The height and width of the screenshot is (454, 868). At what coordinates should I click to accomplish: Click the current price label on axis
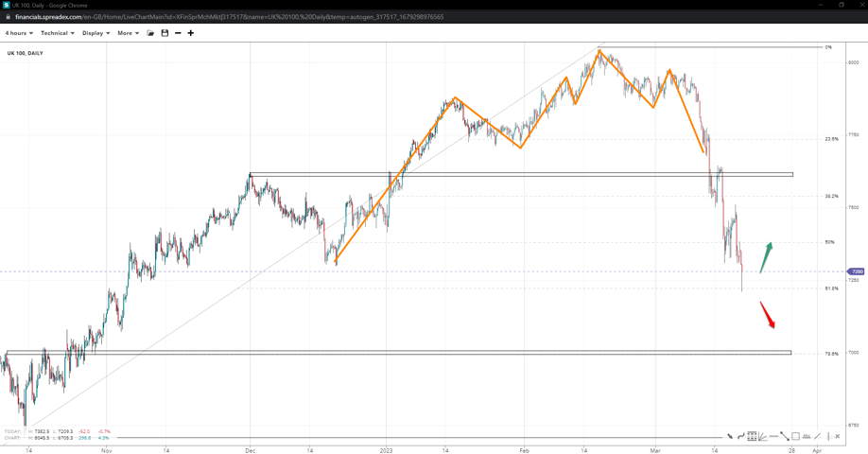tap(857, 271)
